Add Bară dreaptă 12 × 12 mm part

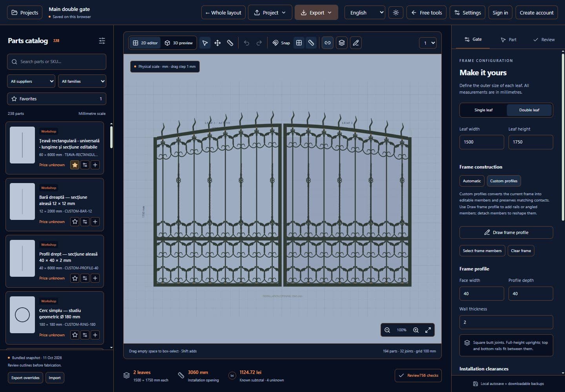click(x=95, y=221)
